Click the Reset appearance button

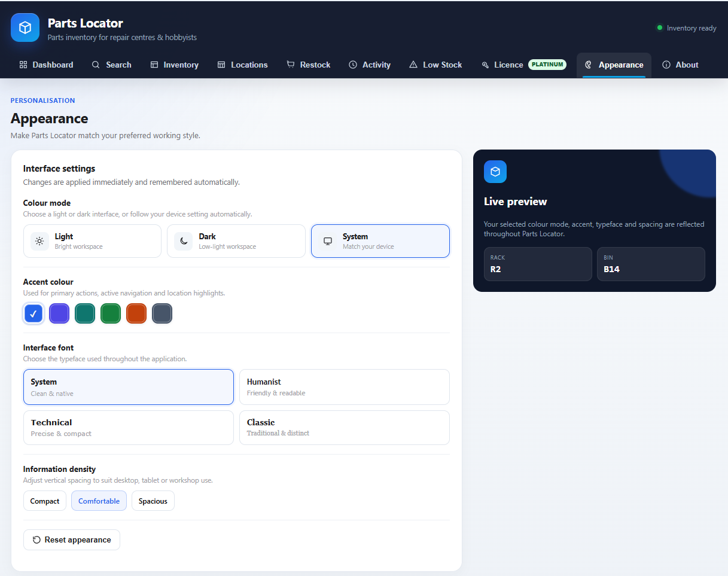click(72, 540)
